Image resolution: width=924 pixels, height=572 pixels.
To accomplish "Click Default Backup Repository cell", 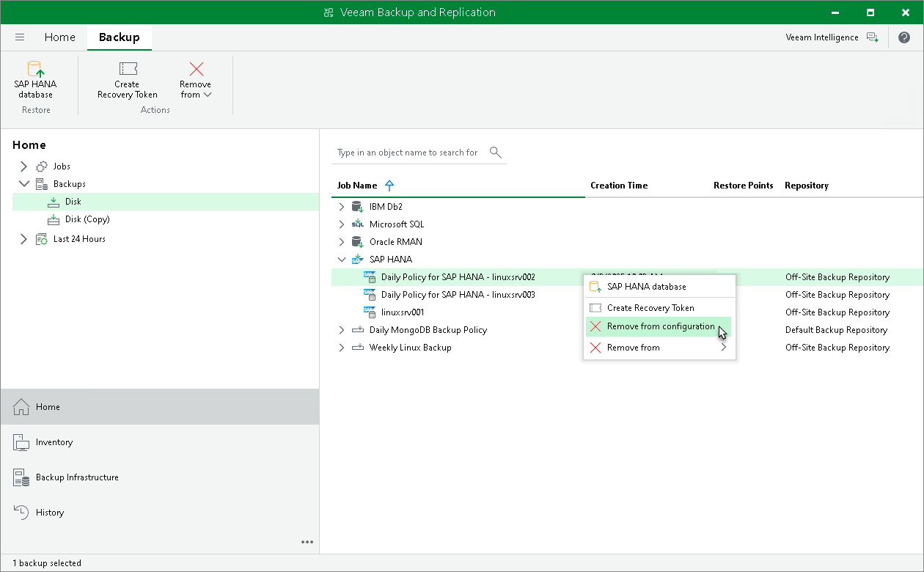I will pos(836,330).
